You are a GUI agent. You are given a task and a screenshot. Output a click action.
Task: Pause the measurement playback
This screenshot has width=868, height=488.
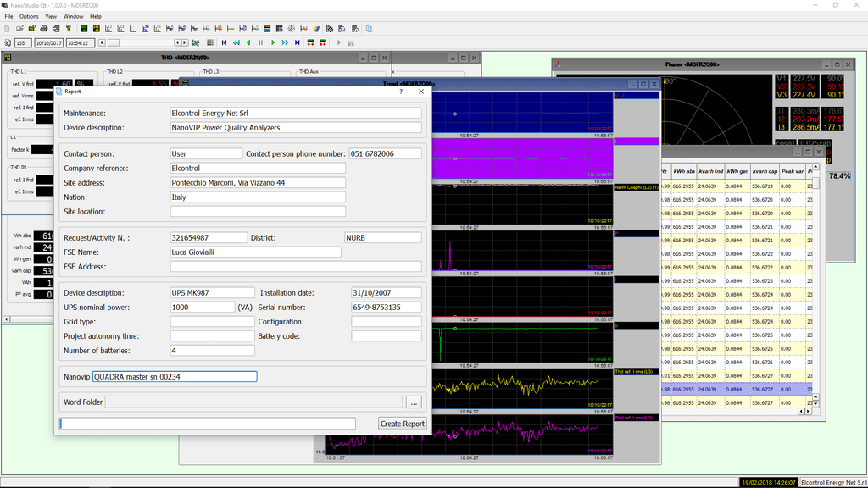tap(260, 42)
